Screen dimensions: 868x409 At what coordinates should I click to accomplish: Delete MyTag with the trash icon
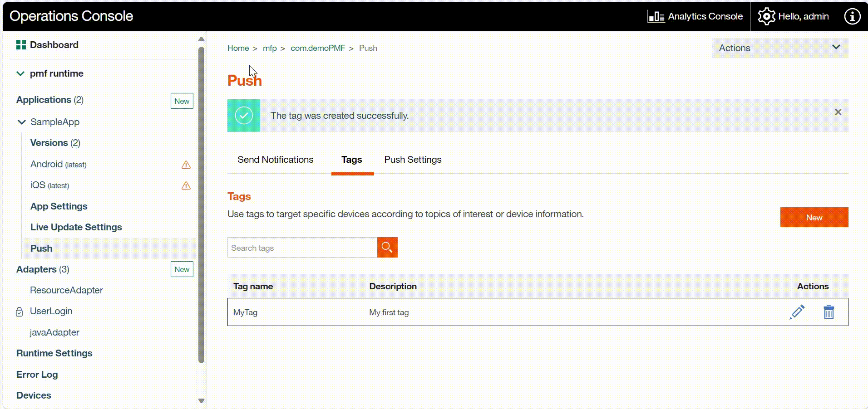(829, 312)
